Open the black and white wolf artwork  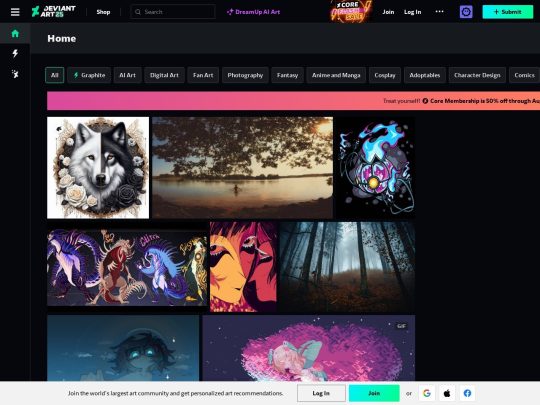tap(98, 167)
